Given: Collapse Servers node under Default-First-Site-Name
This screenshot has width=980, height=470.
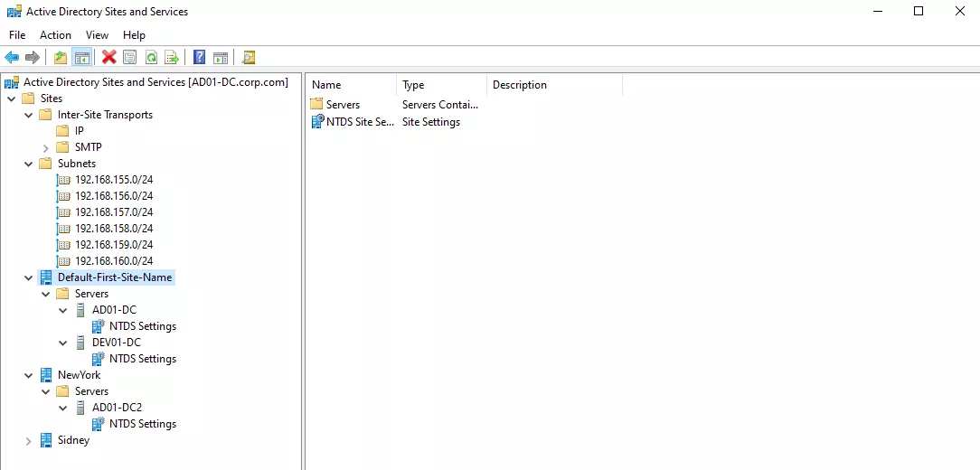Looking at the screenshot, I should point(45,294).
